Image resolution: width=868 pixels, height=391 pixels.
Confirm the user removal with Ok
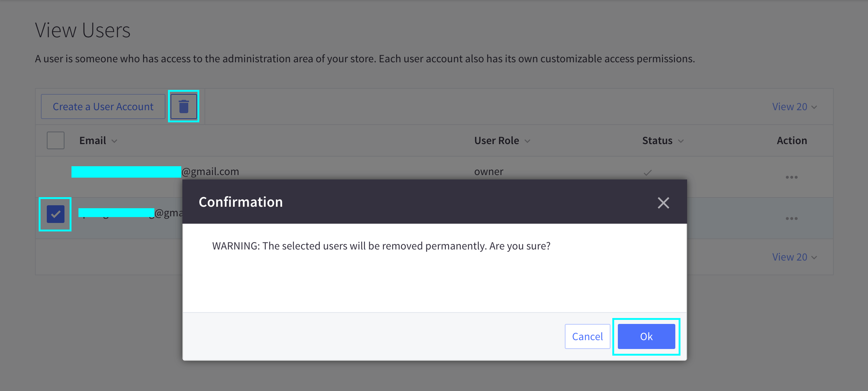click(646, 336)
